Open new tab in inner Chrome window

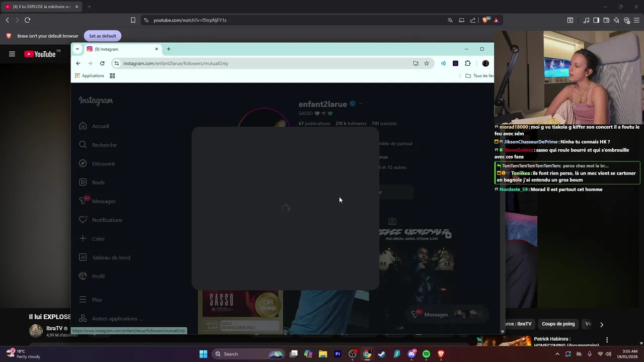click(x=169, y=49)
